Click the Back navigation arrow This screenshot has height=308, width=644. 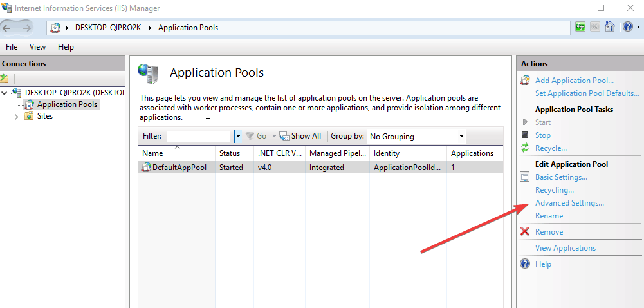[8, 28]
